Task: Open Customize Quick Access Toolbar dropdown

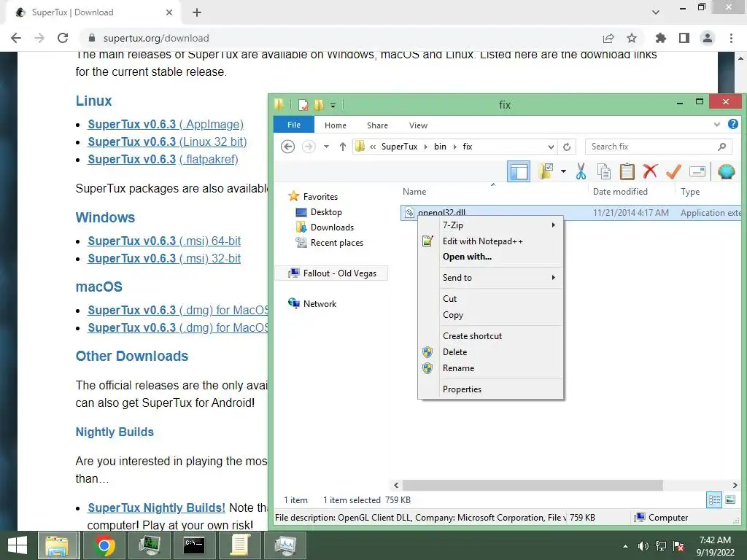Action: tap(333, 105)
